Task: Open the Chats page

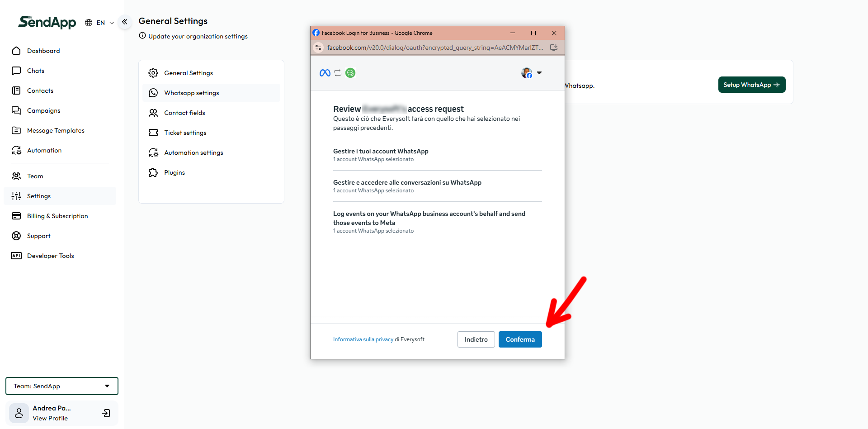Action: coord(36,71)
